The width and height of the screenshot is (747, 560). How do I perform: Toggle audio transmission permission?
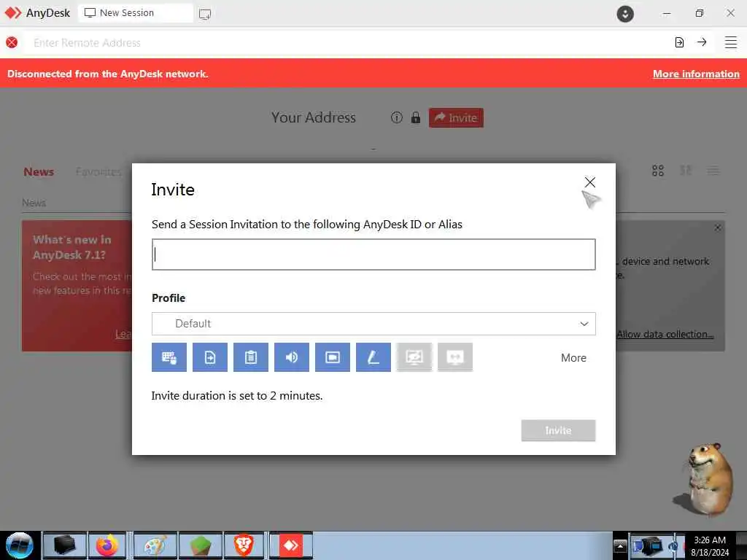click(x=292, y=357)
